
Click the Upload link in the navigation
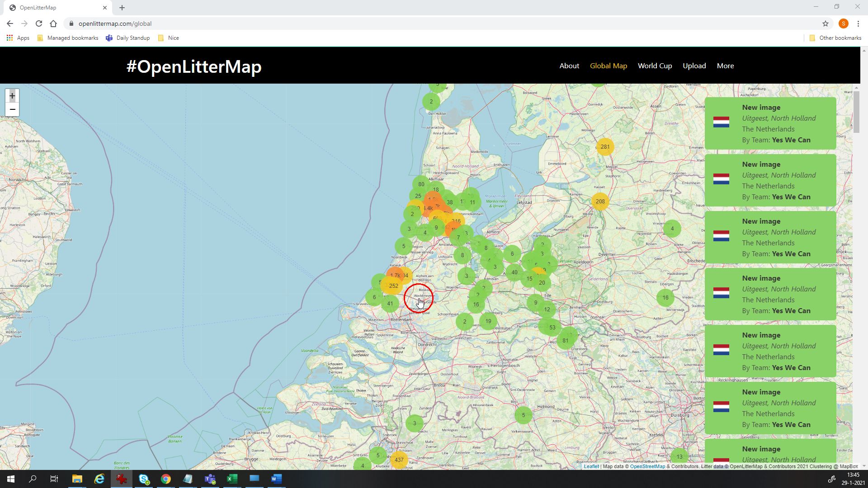(694, 66)
